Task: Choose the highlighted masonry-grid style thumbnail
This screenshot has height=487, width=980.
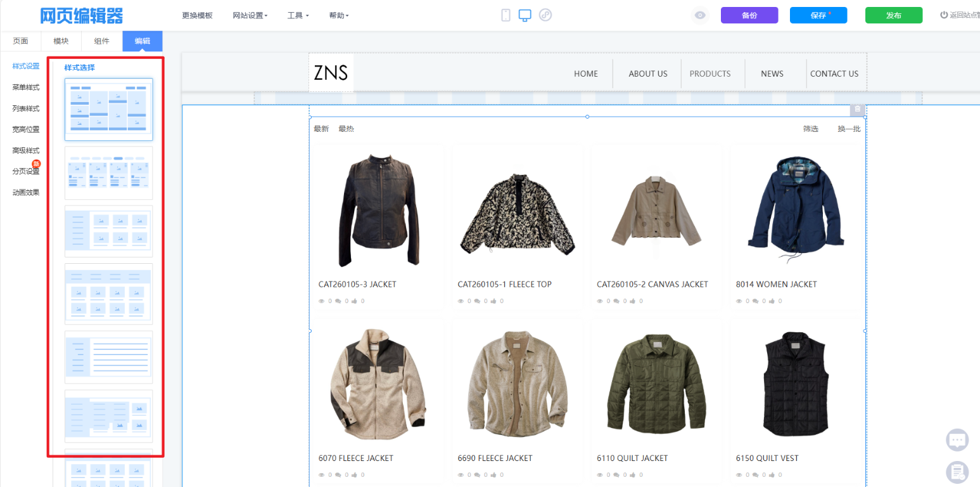Action: 108,109
